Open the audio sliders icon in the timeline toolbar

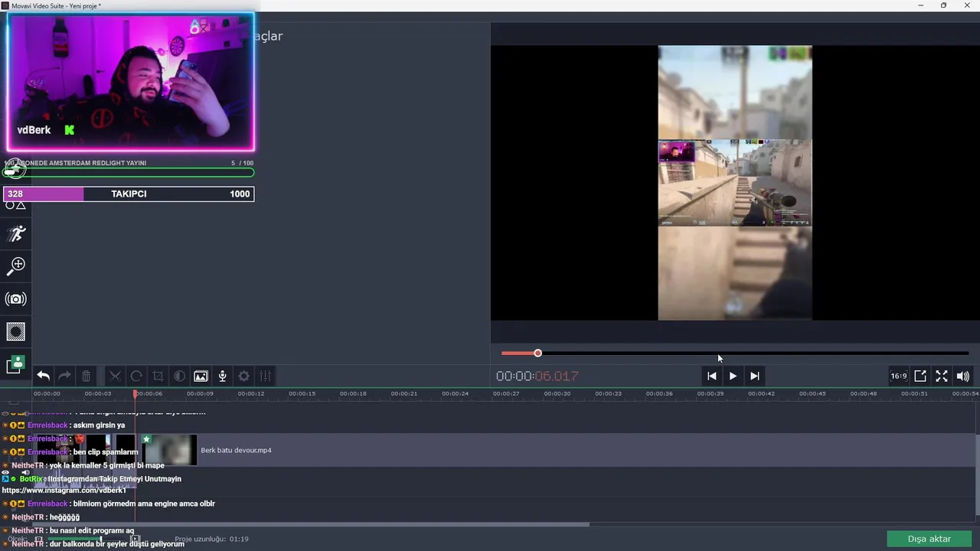(265, 376)
